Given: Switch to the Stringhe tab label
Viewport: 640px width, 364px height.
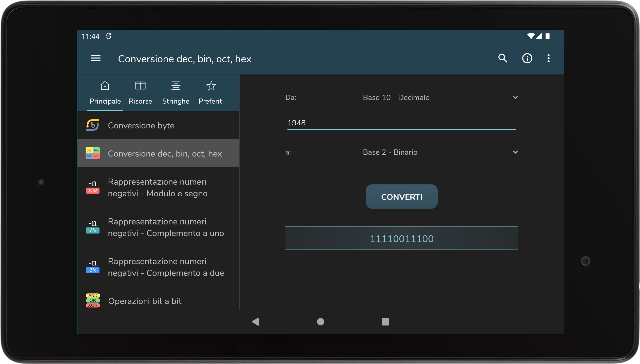Looking at the screenshot, I should coord(176,101).
